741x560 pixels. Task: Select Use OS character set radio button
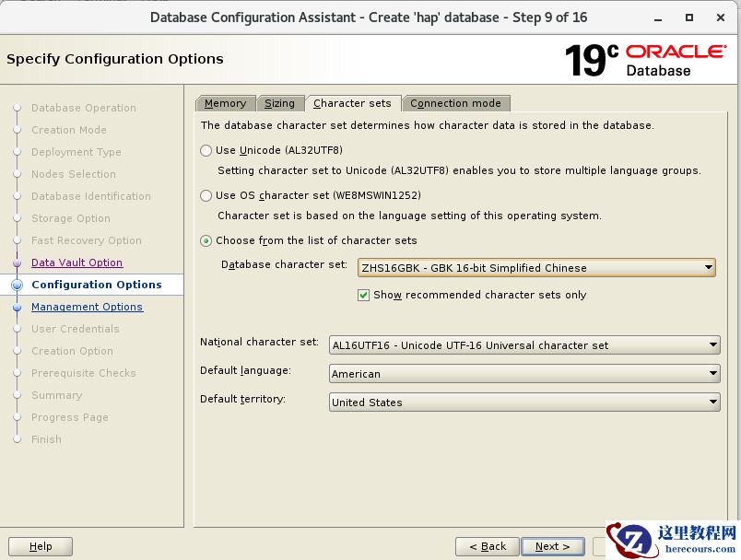click(x=206, y=195)
